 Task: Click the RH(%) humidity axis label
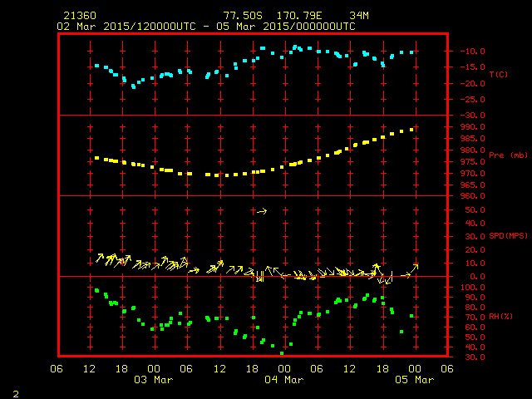(500, 317)
